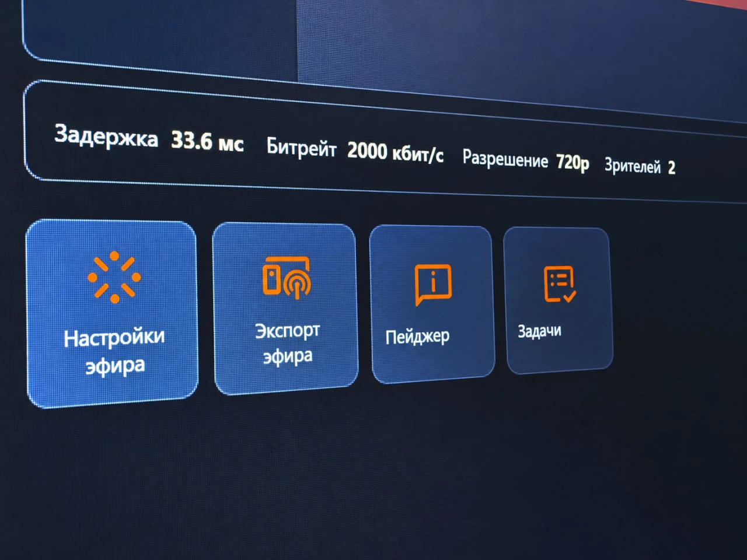
Task: Click the Разрешение label
Action: coord(505,159)
